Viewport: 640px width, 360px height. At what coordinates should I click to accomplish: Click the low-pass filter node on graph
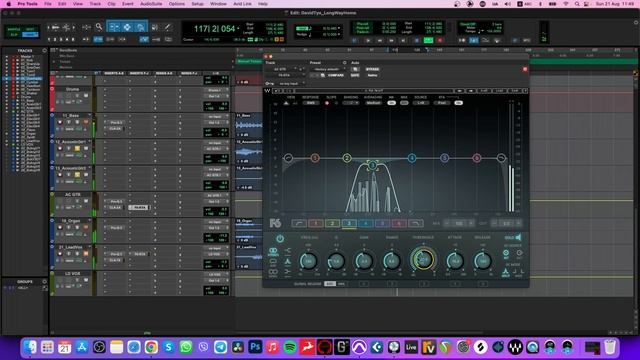(x=501, y=158)
